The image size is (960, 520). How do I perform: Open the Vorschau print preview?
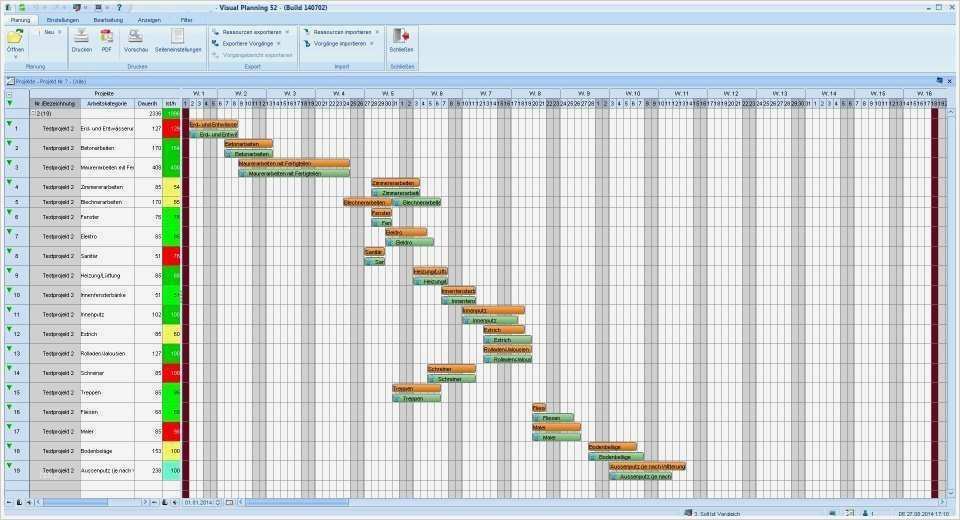pyautogui.click(x=135, y=37)
